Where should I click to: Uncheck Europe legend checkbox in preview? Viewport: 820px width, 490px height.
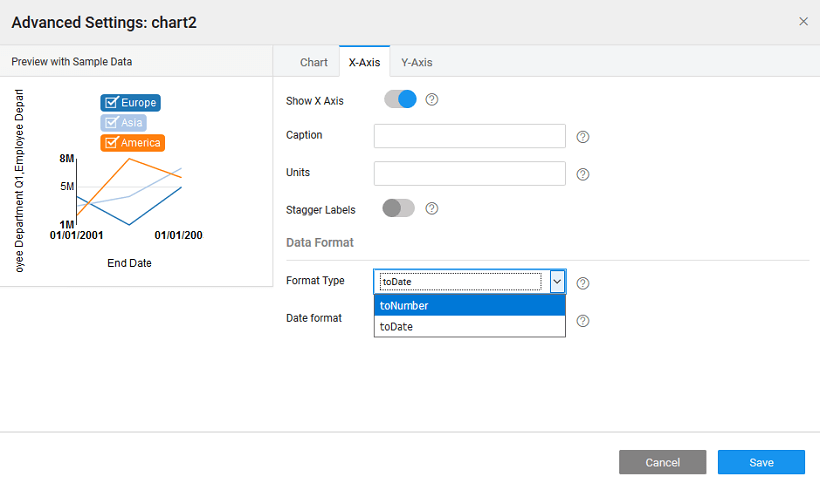pyautogui.click(x=112, y=102)
